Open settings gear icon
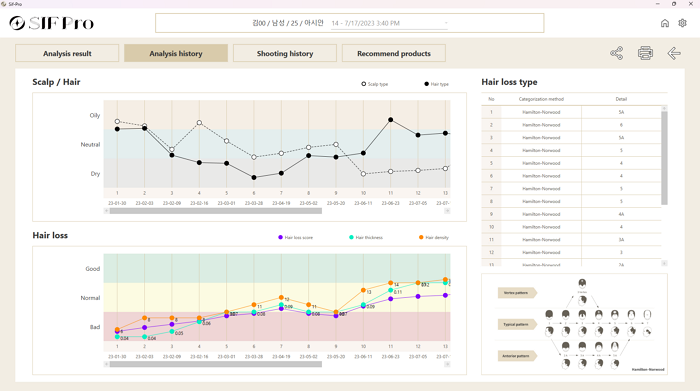The width and height of the screenshot is (700, 391). click(x=682, y=23)
